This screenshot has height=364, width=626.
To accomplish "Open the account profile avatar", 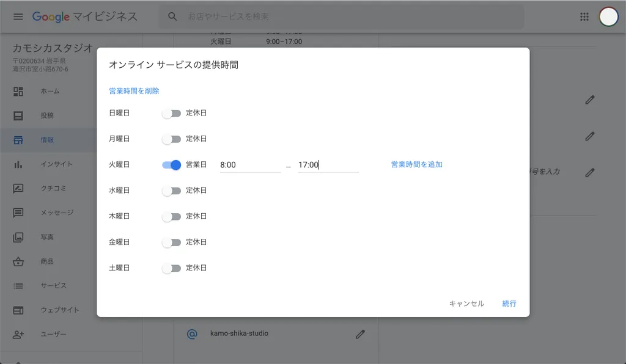I will (608, 16).
